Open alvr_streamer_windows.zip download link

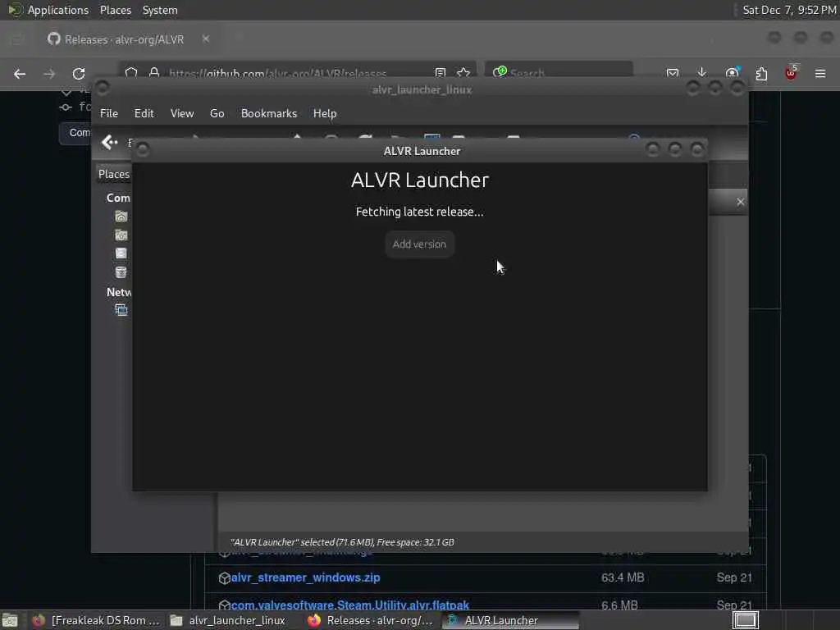coord(305,577)
